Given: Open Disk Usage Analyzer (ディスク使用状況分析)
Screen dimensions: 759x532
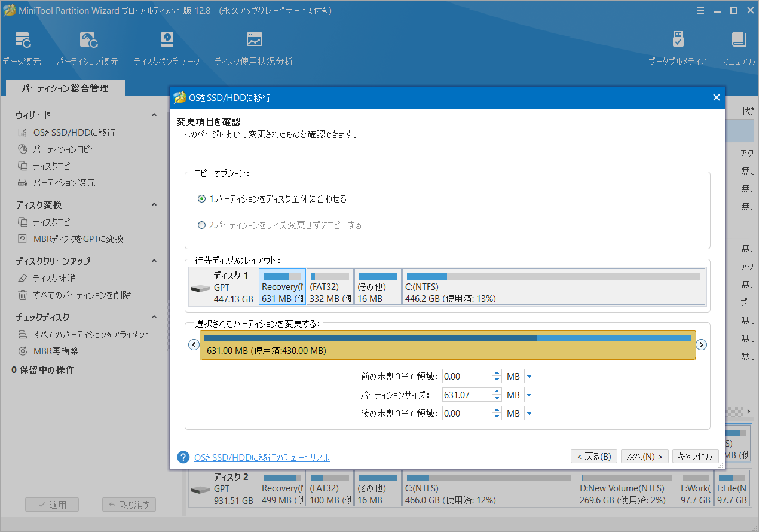Looking at the screenshot, I should click(254, 48).
